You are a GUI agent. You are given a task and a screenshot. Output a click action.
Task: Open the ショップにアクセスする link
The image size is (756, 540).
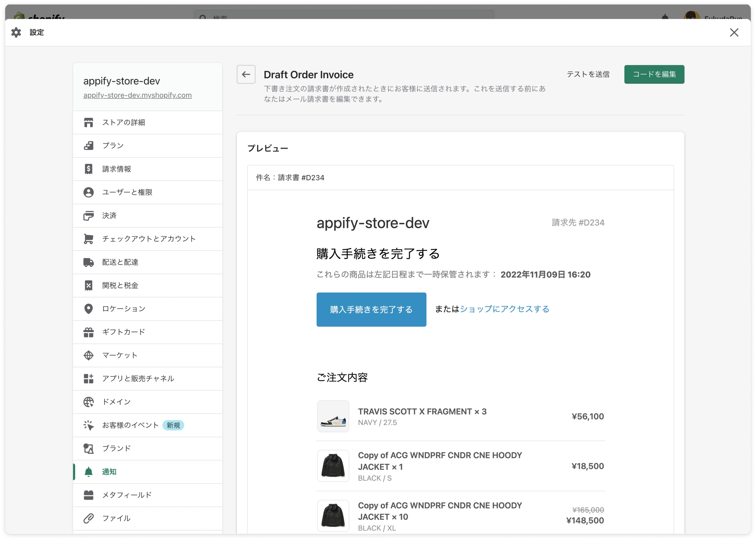(x=504, y=309)
